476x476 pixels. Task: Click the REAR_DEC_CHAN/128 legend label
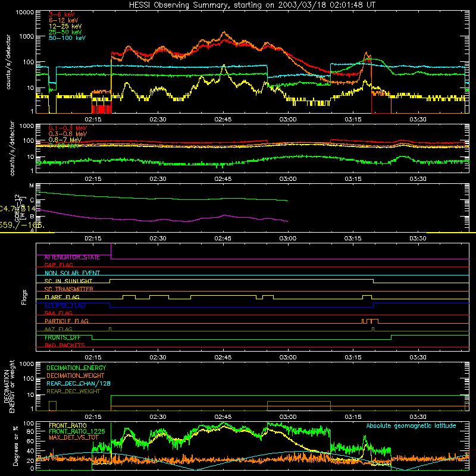(x=79, y=383)
